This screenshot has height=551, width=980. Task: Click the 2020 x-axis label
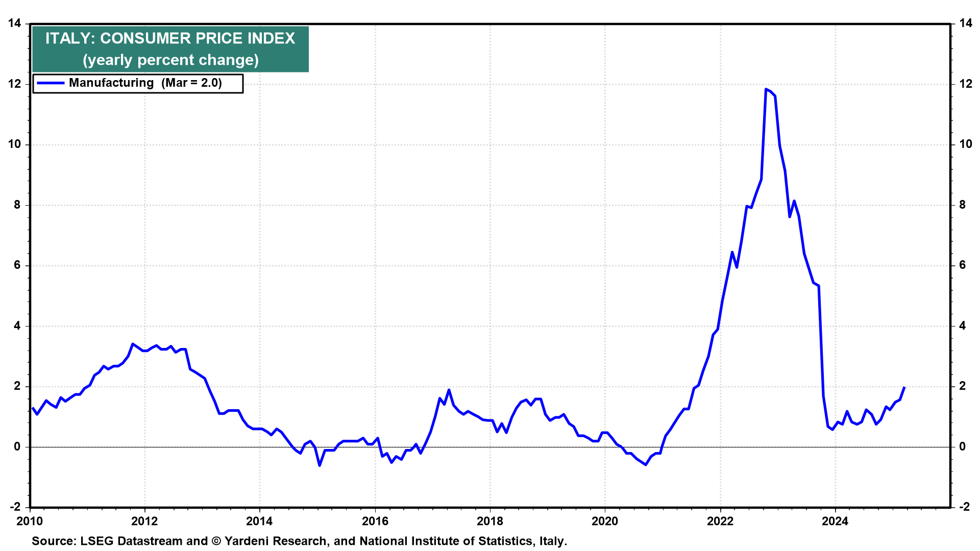605,521
